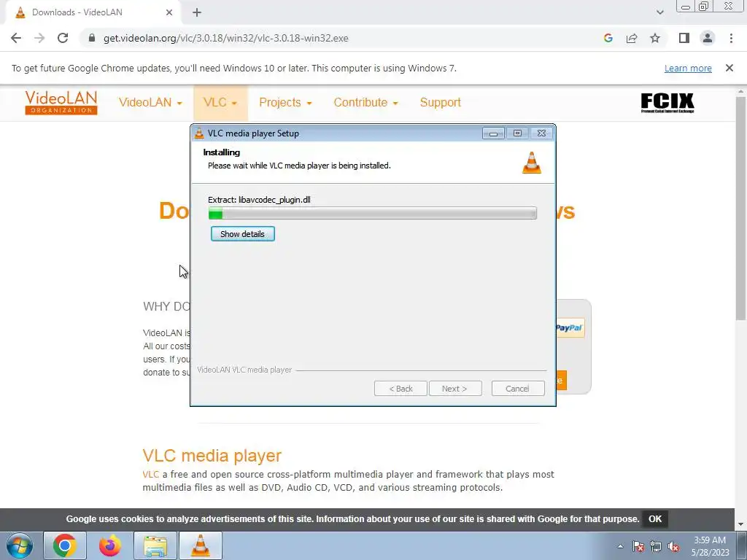This screenshot has width=747, height=560.
Task: Click the VLC installer taskbar icon
Action: pyautogui.click(x=201, y=545)
